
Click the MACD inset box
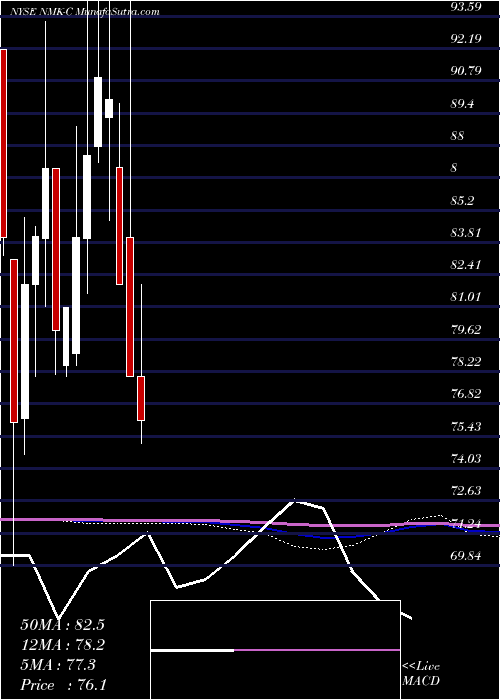click(x=275, y=650)
